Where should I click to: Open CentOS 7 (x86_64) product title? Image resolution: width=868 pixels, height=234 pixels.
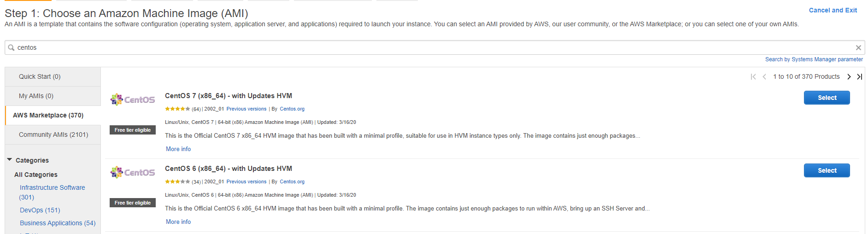pyautogui.click(x=229, y=96)
